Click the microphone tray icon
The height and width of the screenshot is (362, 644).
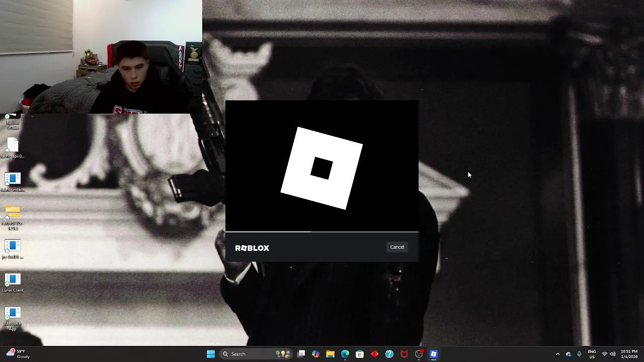tap(579, 354)
